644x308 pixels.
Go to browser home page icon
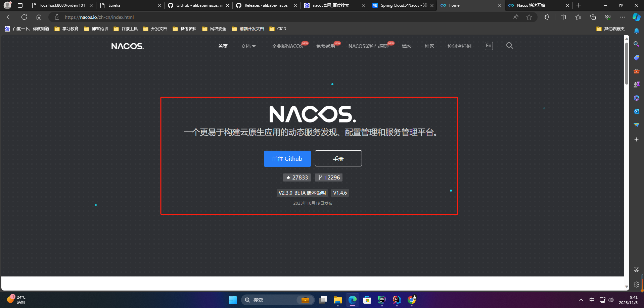pyautogui.click(x=39, y=17)
